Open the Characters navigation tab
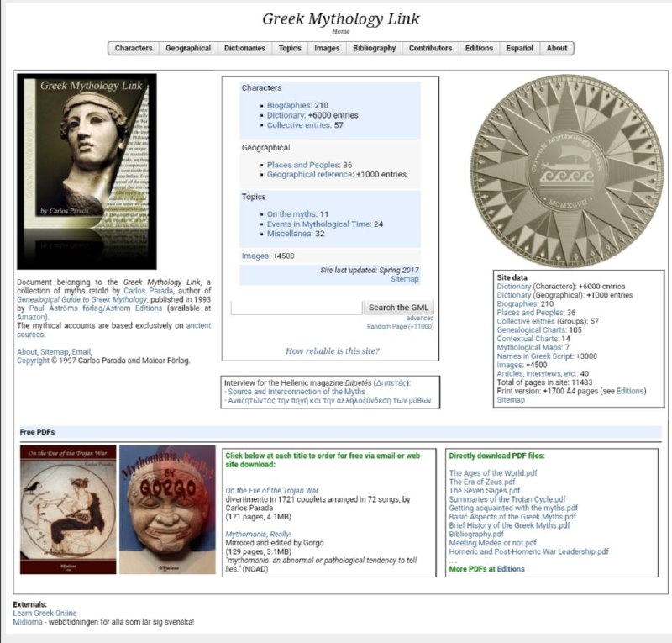This screenshot has height=643, width=672. point(134,48)
